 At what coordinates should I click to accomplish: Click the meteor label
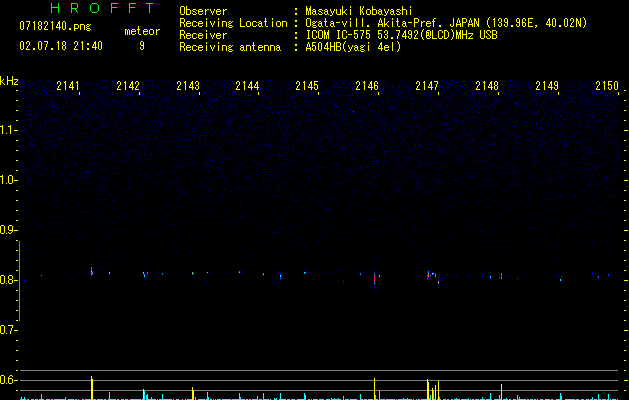[x=142, y=31]
